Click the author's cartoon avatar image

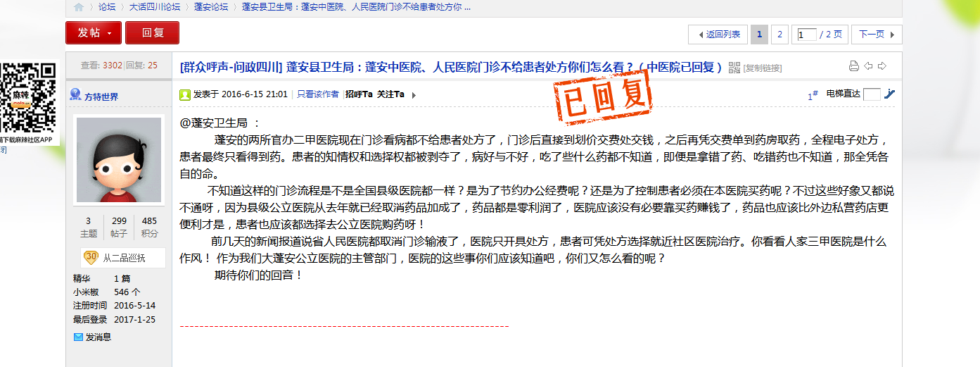click(x=118, y=159)
